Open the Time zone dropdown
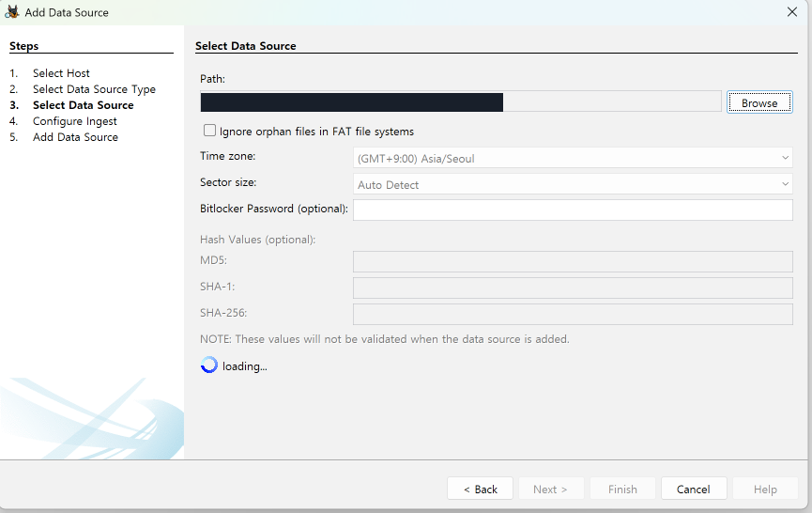This screenshot has width=812, height=513. (573, 158)
